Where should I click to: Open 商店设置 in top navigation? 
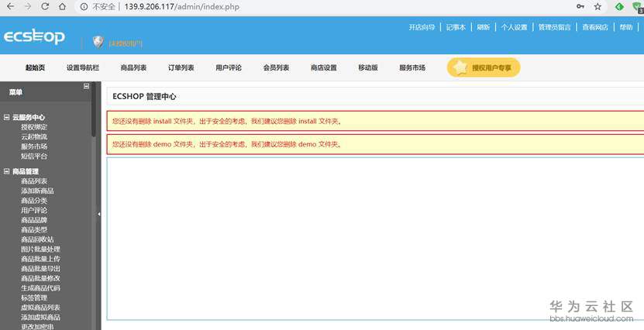click(324, 67)
